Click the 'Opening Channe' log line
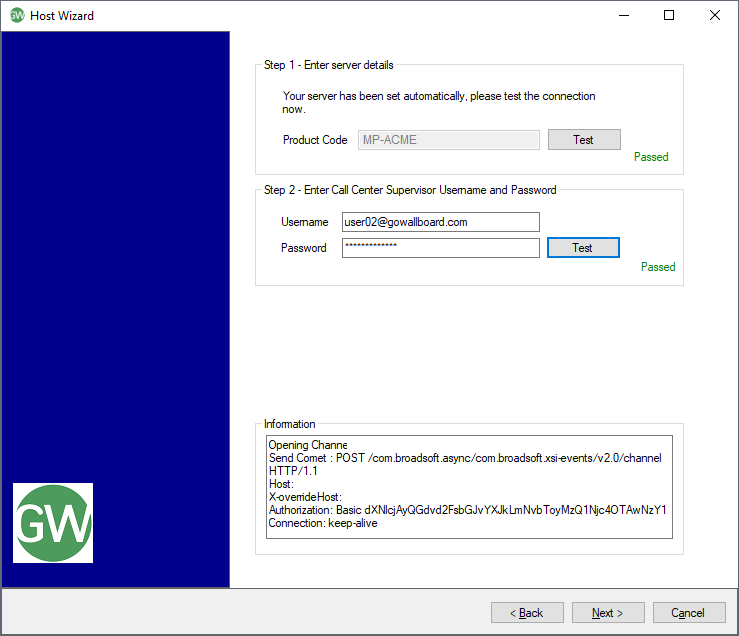The height and width of the screenshot is (636, 739). click(308, 445)
